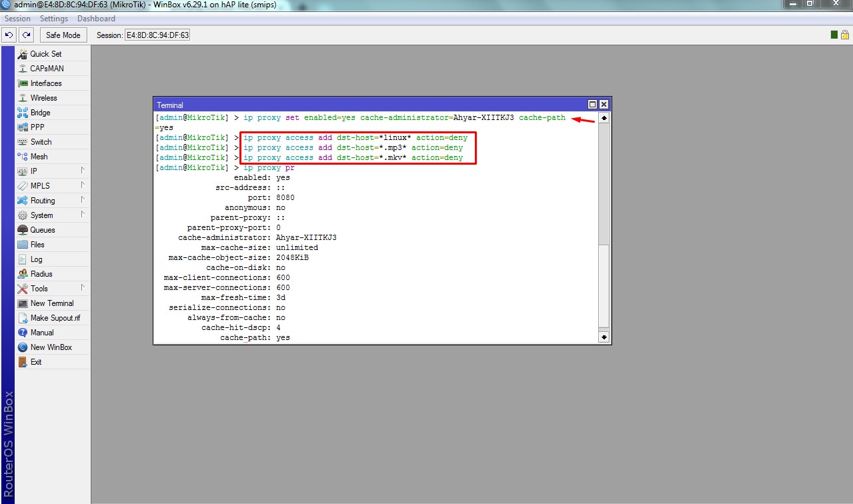
Task: Open the Radius icon in sidebar
Action: click(23, 274)
